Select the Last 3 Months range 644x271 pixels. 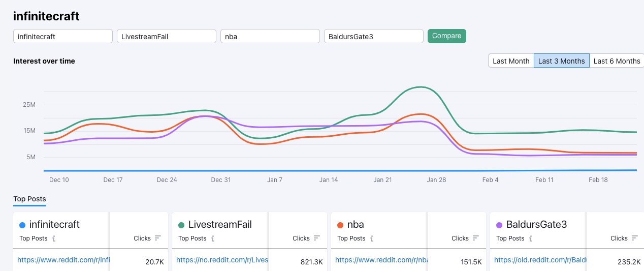561,61
